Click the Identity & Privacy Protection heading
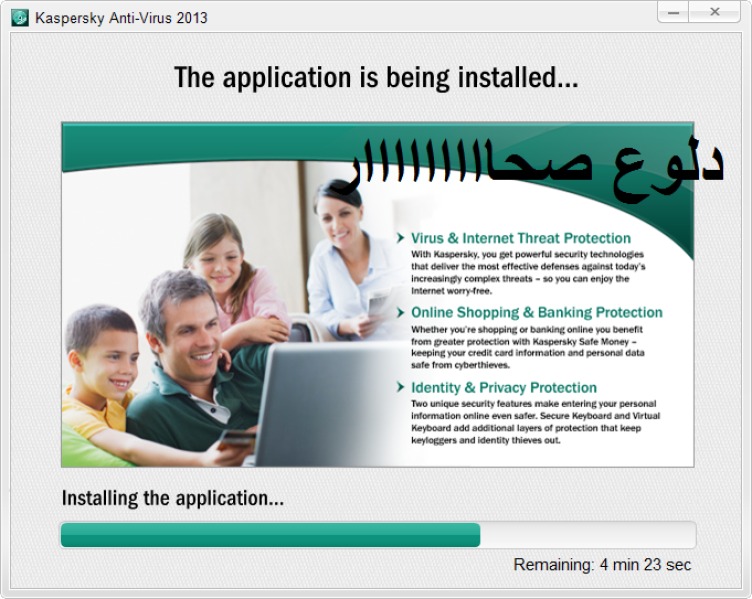 coord(503,388)
